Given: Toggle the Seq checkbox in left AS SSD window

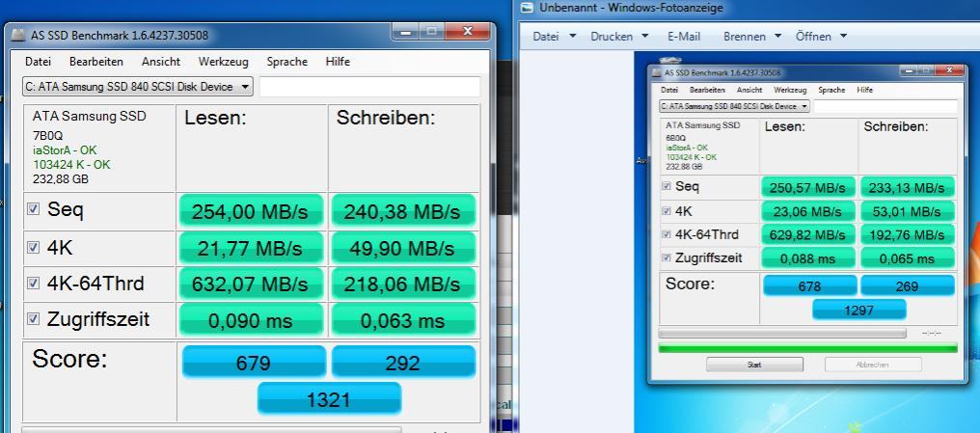Looking at the screenshot, I should point(33,209).
